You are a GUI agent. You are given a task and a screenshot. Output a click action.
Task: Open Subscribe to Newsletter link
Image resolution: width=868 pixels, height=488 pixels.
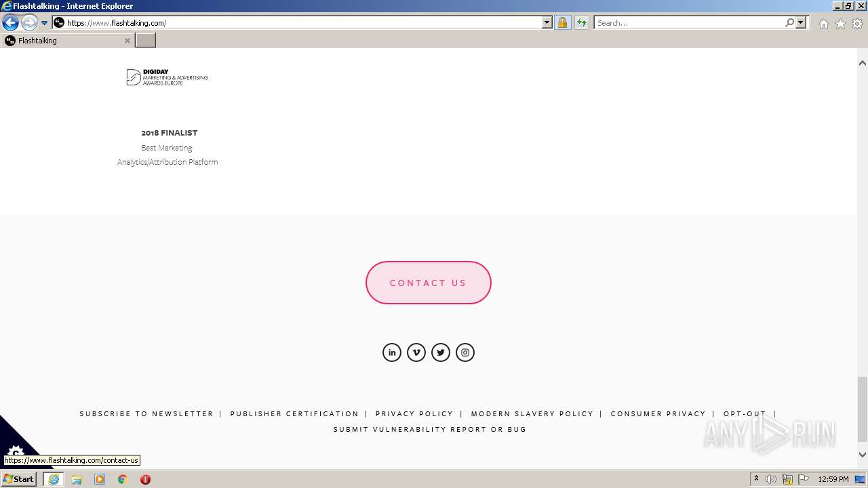click(146, 413)
